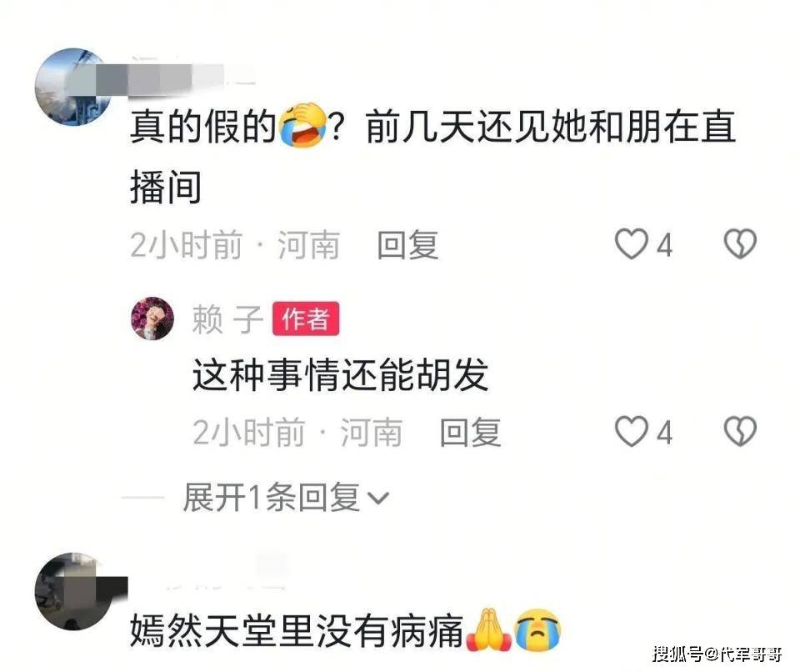Like the author 赖子's reply
This screenshot has width=800, height=672.
pyautogui.click(x=631, y=432)
